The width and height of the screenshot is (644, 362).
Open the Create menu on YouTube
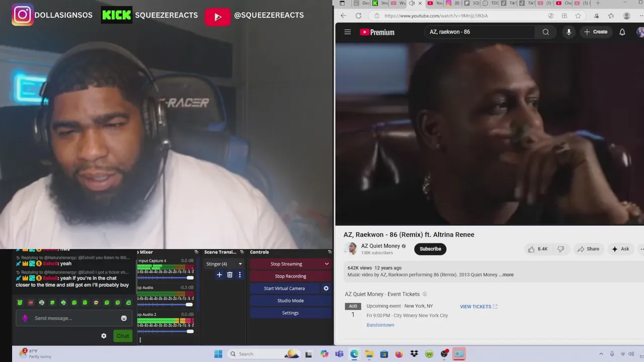tap(596, 32)
